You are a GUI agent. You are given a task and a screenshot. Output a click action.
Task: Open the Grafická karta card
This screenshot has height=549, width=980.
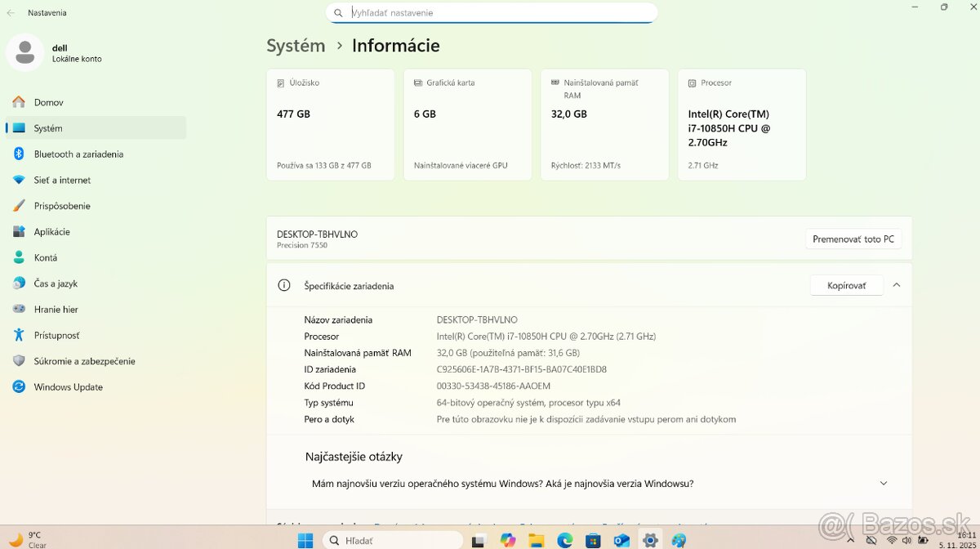coord(467,124)
